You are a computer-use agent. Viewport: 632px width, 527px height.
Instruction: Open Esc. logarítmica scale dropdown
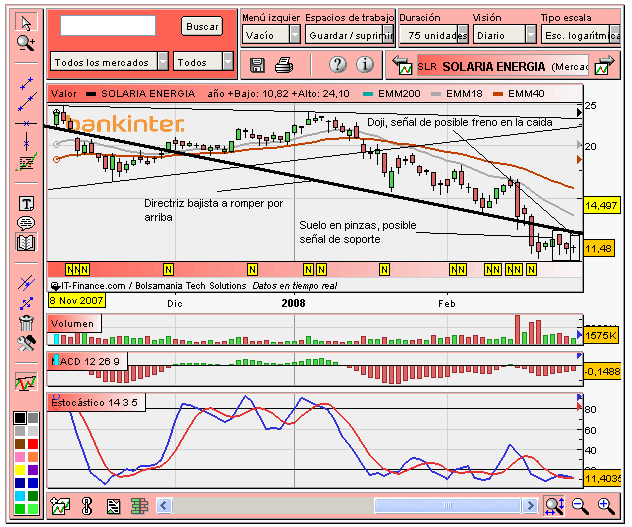pos(580,35)
